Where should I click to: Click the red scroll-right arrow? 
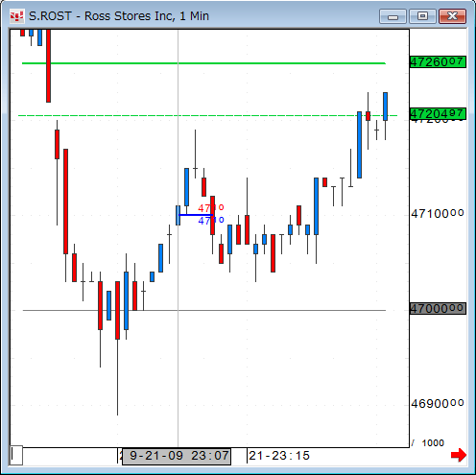click(x=459, y=455)
